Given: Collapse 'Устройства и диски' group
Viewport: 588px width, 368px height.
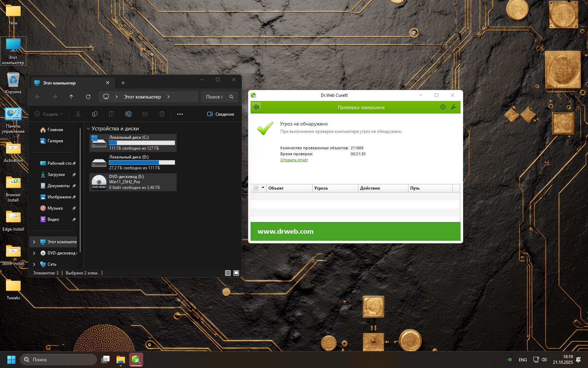Looking at the screenshot, I should click(88, 129).
